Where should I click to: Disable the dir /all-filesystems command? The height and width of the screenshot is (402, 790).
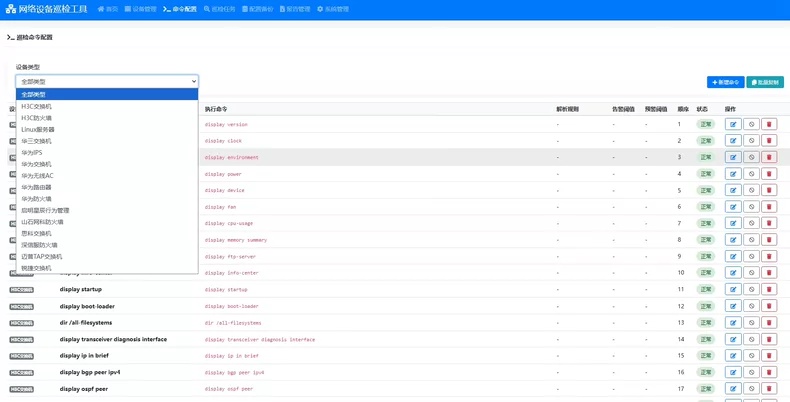(x=751, y=323)
